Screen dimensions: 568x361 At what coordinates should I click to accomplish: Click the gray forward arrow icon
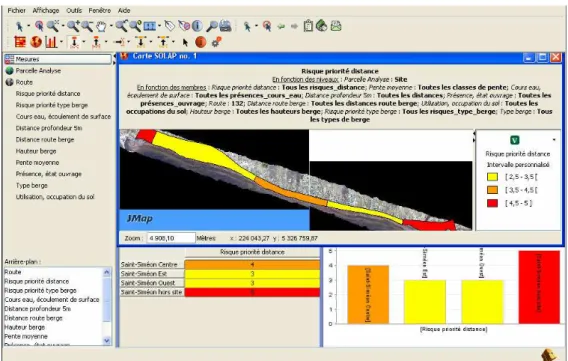tap(295, 26)
